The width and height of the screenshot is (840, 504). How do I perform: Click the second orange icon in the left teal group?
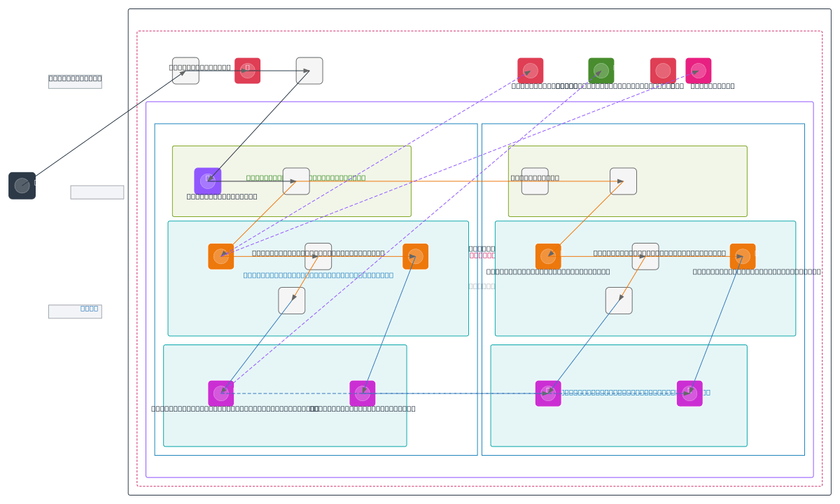(x=415, y=256)
